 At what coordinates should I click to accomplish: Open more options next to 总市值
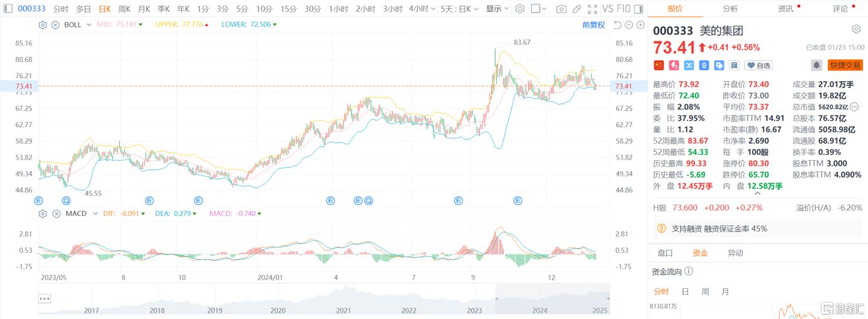click(854, 107)
